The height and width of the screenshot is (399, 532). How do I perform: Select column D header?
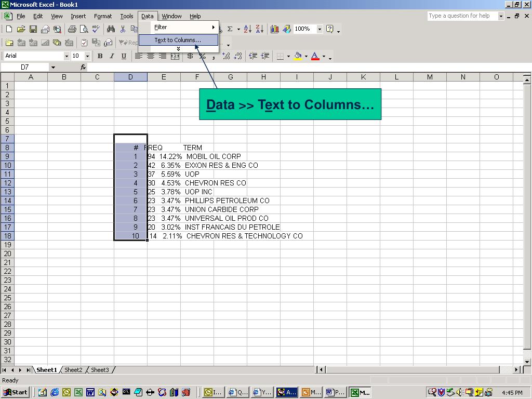tap(130, 77)
